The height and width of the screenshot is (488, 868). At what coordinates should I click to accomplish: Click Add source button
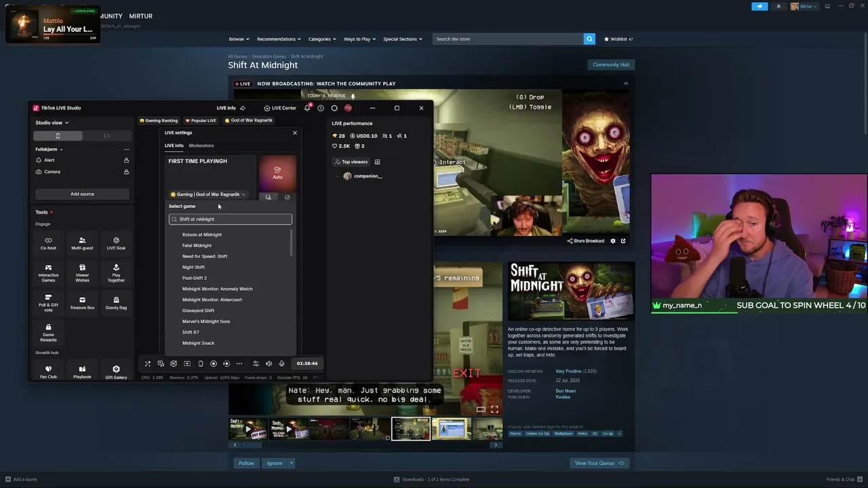(82, 194)
